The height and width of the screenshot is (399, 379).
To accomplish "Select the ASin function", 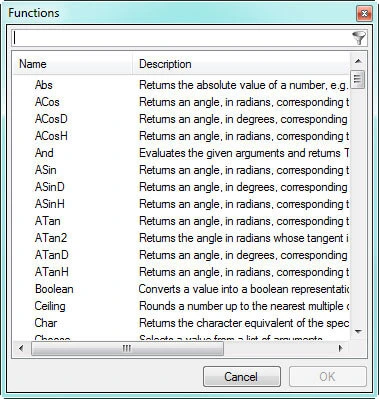I will 46,170.
